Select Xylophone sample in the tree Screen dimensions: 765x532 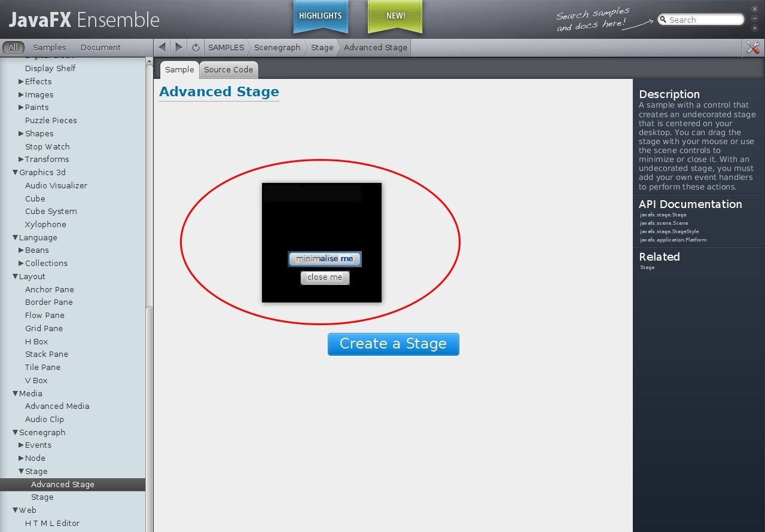(45, 224)
